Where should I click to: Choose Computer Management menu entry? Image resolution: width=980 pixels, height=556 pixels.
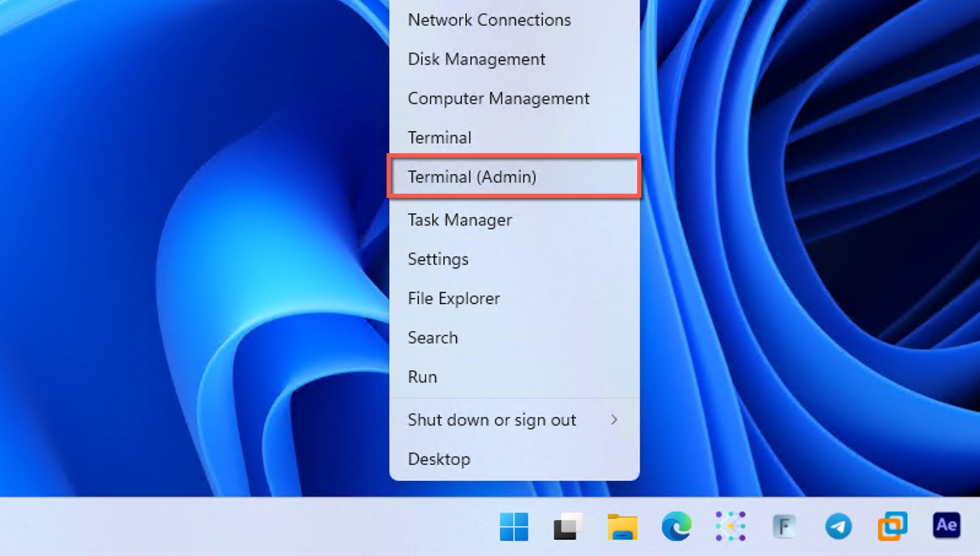click(515, 98)
